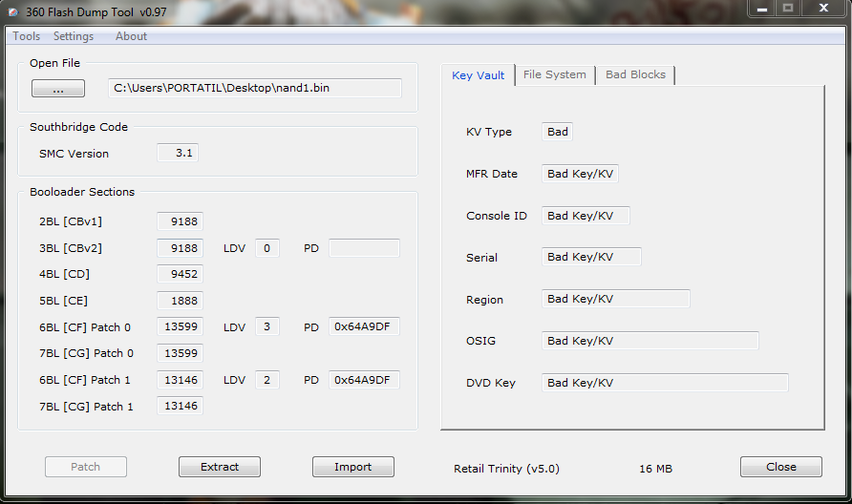The width and height of the screenshot is (852, 504).
Task: Click the 'Booloader Sections' group label
Action: pos(82,192)
